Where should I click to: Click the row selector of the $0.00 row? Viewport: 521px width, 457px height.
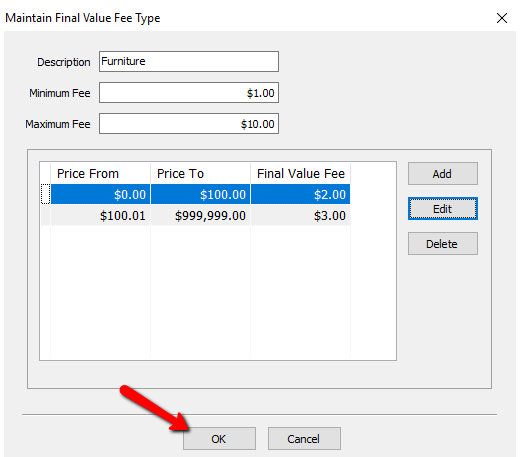[x=45, y=194]
